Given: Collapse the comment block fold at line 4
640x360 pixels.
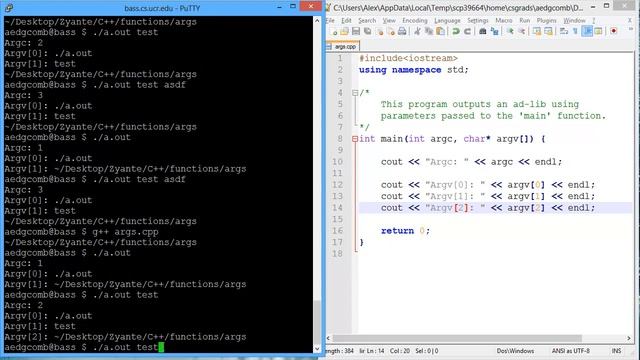Looking at the screenshot, I should [355, 93].
